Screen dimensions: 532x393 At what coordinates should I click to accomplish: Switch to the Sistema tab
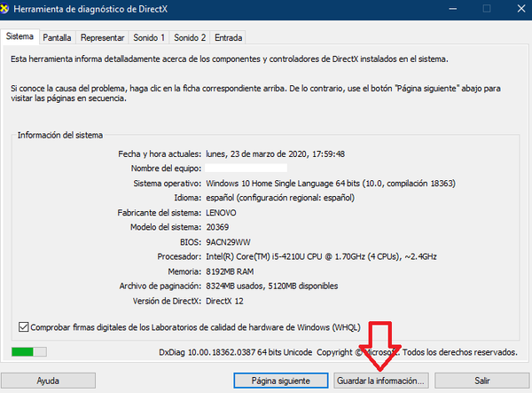[x=20, y=36]
